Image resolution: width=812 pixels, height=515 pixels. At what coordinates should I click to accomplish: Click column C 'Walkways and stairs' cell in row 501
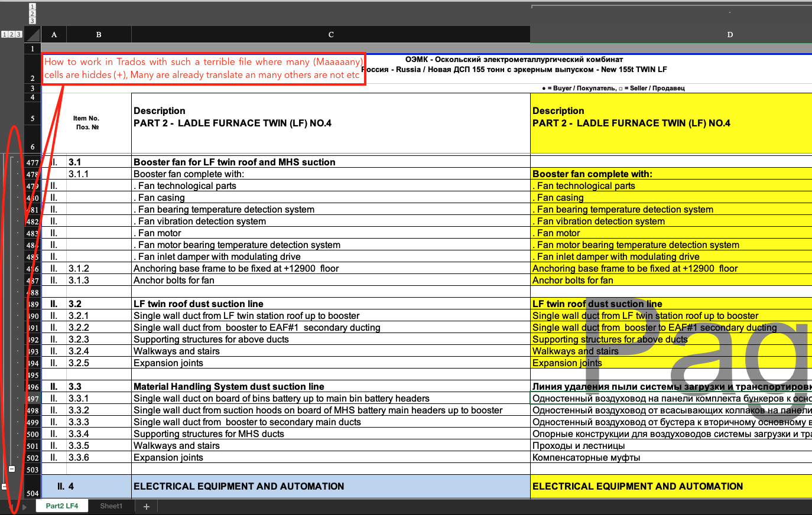[x=331, y=445]
